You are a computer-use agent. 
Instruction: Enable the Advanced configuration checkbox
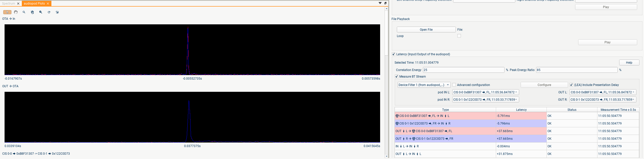point(454,85)
